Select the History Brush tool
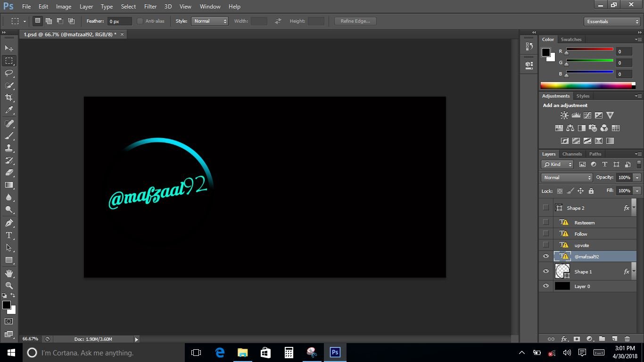 click(9, 160)
